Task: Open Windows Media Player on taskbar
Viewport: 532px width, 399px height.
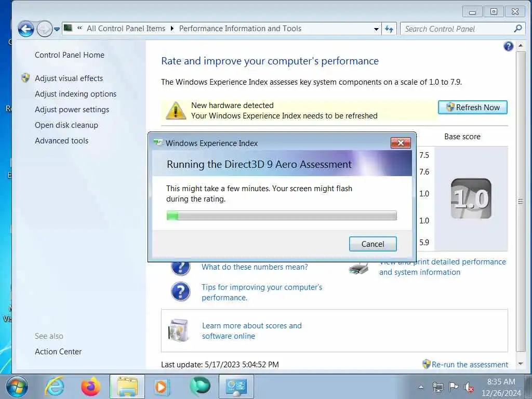Action: (x=161, y=387)
